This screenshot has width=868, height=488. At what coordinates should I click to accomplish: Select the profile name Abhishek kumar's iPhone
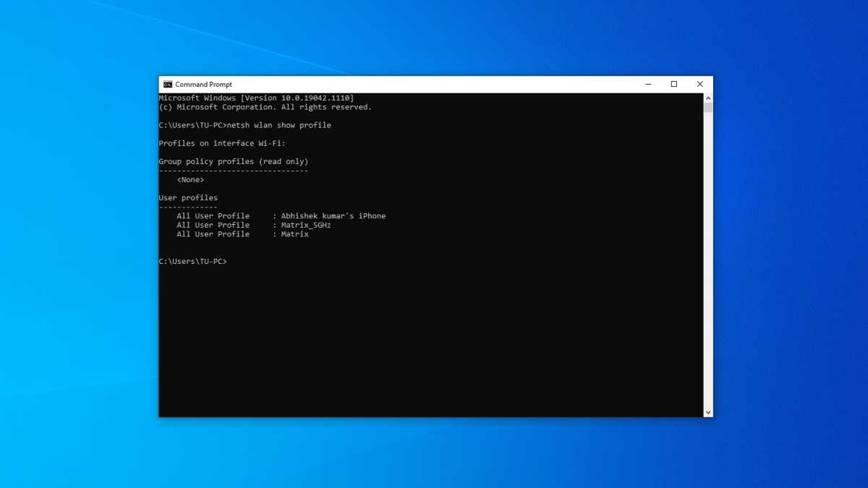point(332,215)
